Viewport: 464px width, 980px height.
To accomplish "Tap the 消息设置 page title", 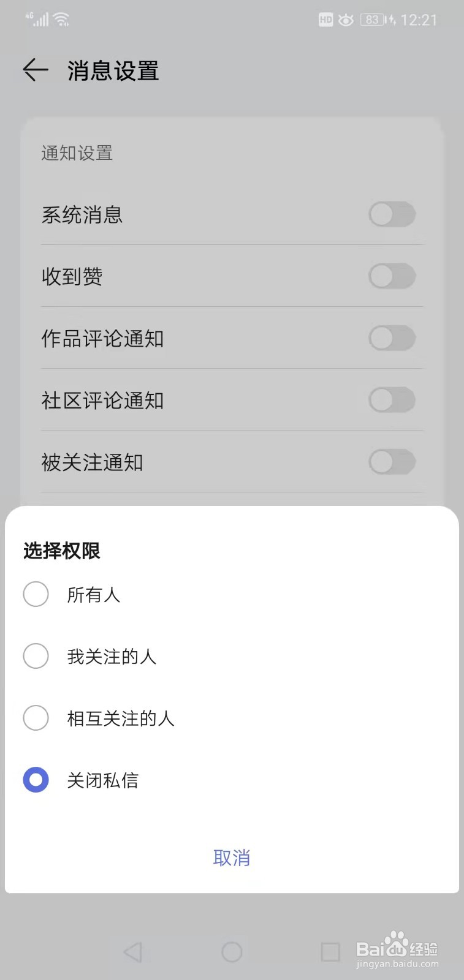I will (113, 71).
